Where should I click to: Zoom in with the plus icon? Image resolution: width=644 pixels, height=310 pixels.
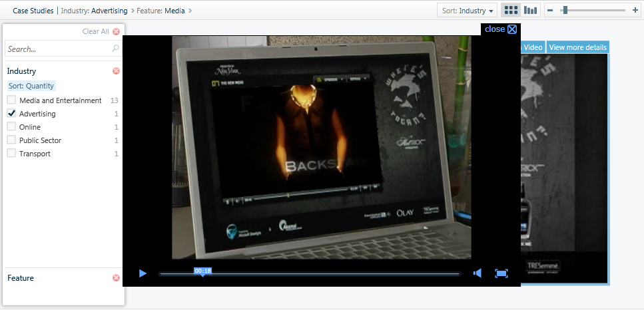(635, 10)
